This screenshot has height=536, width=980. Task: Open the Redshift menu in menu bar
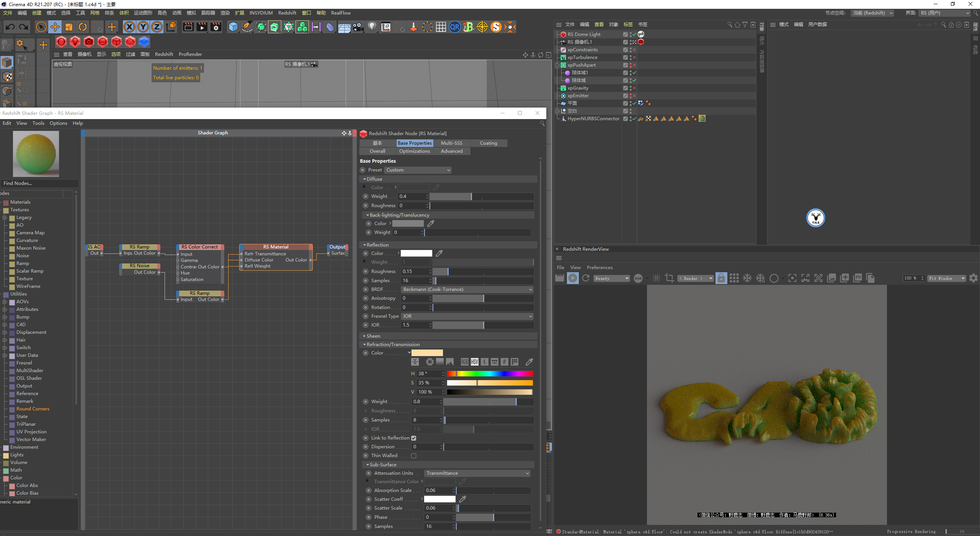click(287, 13)
